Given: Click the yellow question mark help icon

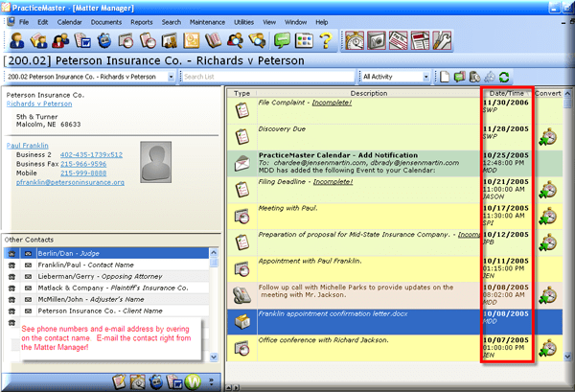Looking at the screenshot, I should click(x=325, y=40).
